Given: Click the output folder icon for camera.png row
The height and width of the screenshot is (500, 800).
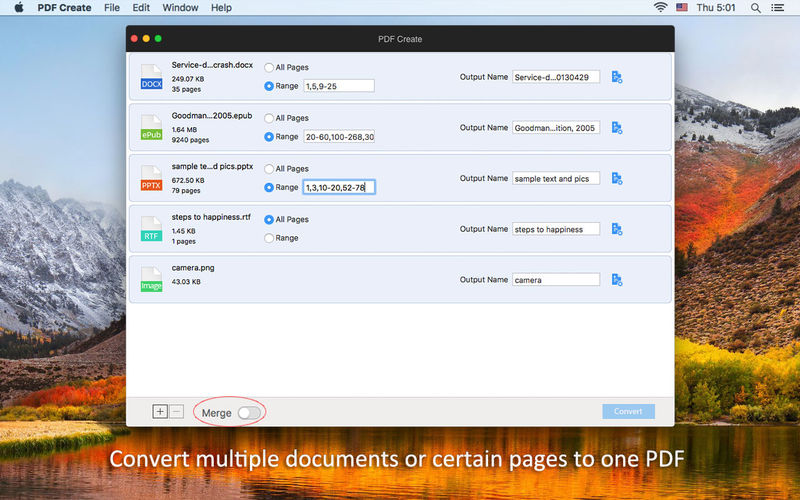Looking at the screenshot, I should click(x=617, y=280).
